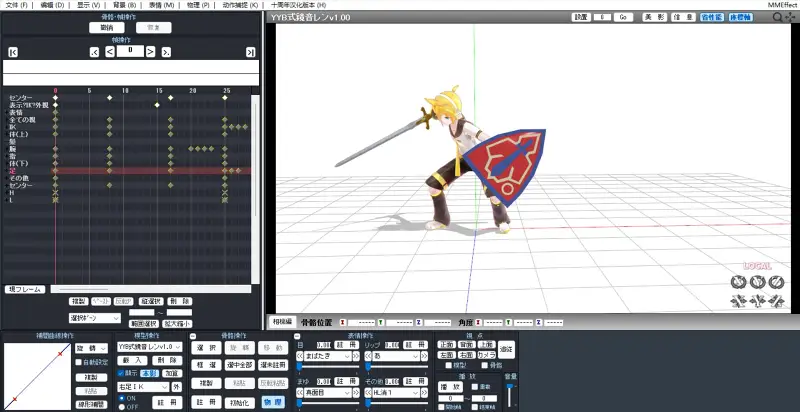The image size is (800, 412).
Task: Click the Y-axis rotation handle under LOCAL
Action: pos(756,281)
